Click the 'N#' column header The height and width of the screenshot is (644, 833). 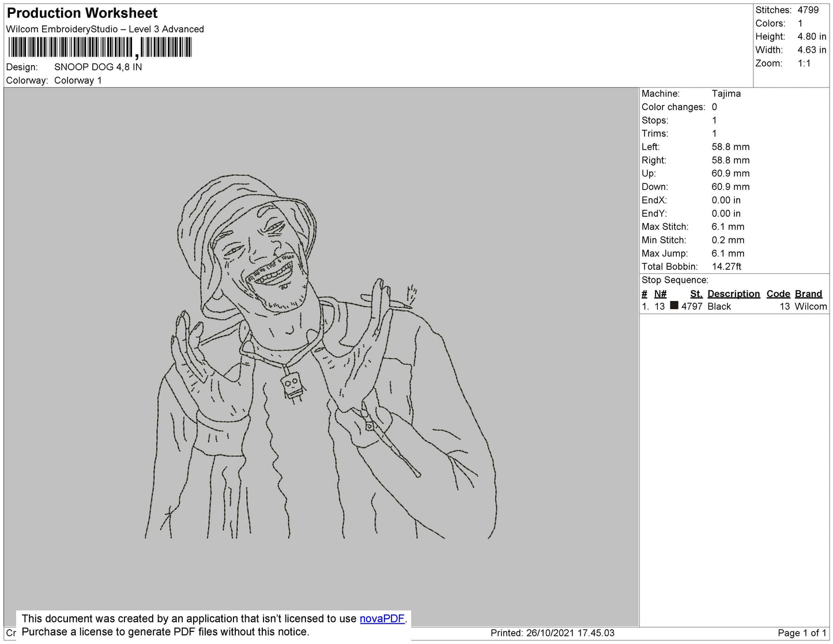pos(661,294)
